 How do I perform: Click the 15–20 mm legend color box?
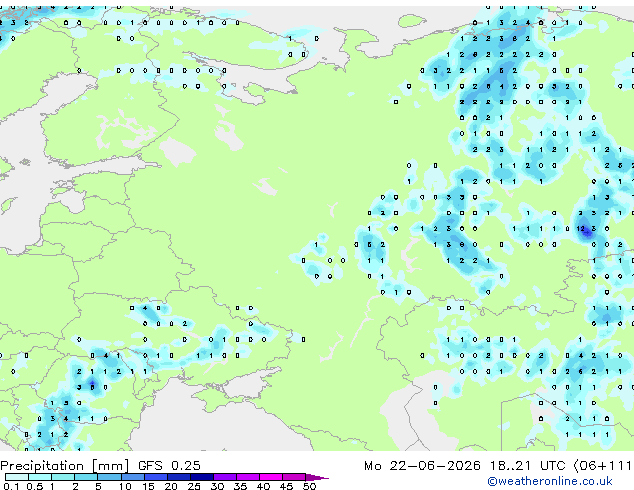point(155,477)
